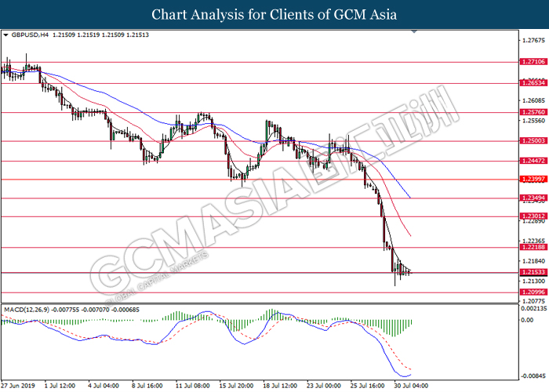Click the 1.21840 axis price value
This screenshot has height=392, width=549.
point(533,261)
